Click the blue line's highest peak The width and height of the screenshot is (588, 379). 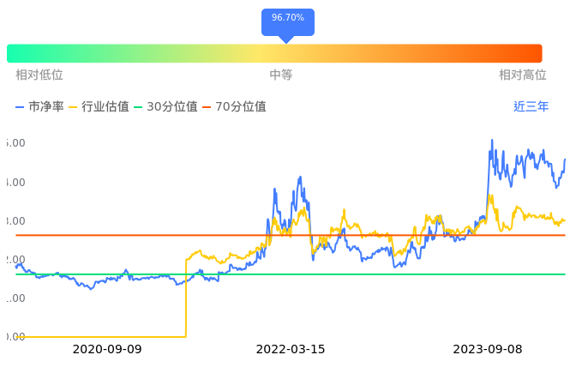tap(492, 140)
